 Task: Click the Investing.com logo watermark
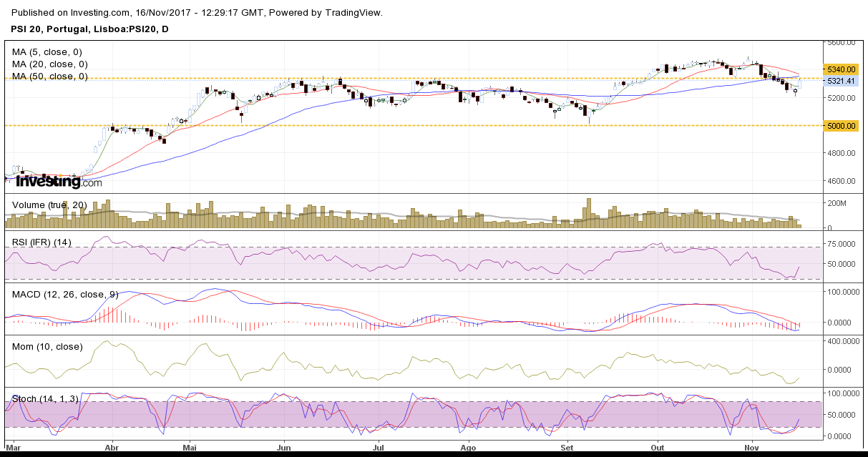point(59,182)
